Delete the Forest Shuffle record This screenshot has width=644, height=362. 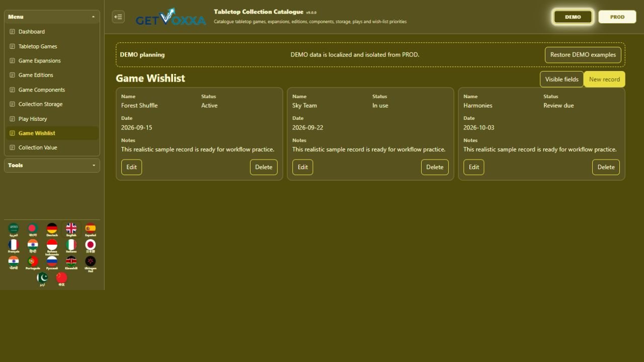(264, 167)
